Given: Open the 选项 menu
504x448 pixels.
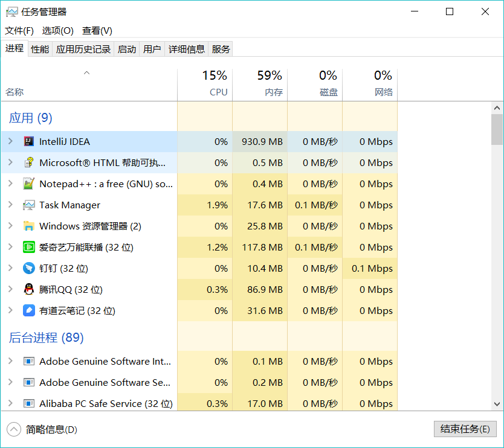Looking at the screenshot, I should click(x=57, y=31).
